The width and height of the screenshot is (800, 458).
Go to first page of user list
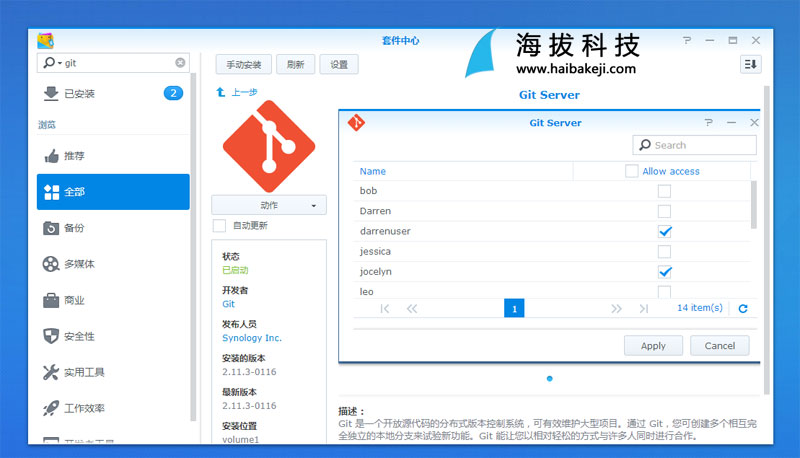[385, 309]
